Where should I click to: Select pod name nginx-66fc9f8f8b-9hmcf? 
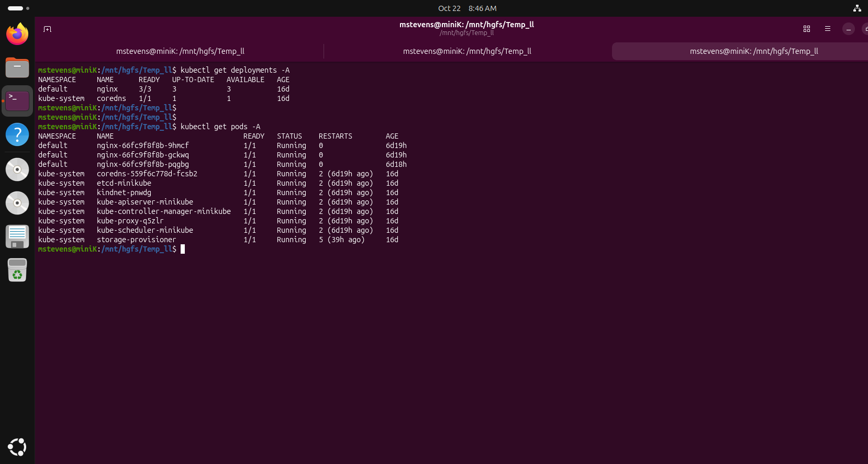[x=143, y=145]
